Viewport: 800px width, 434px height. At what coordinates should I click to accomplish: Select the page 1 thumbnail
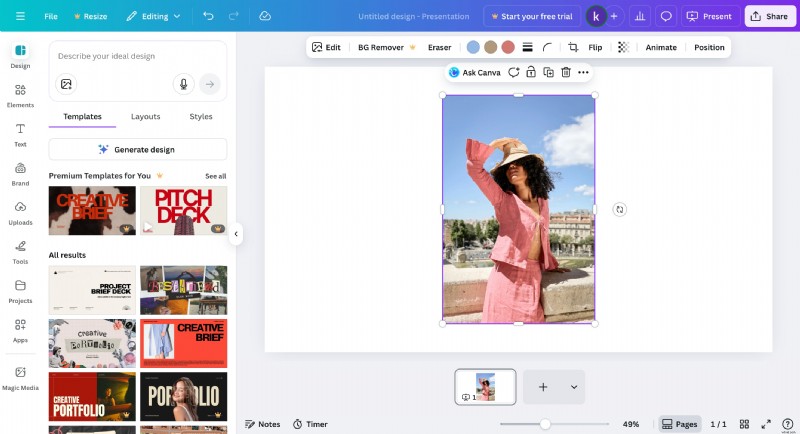[485, 387]
